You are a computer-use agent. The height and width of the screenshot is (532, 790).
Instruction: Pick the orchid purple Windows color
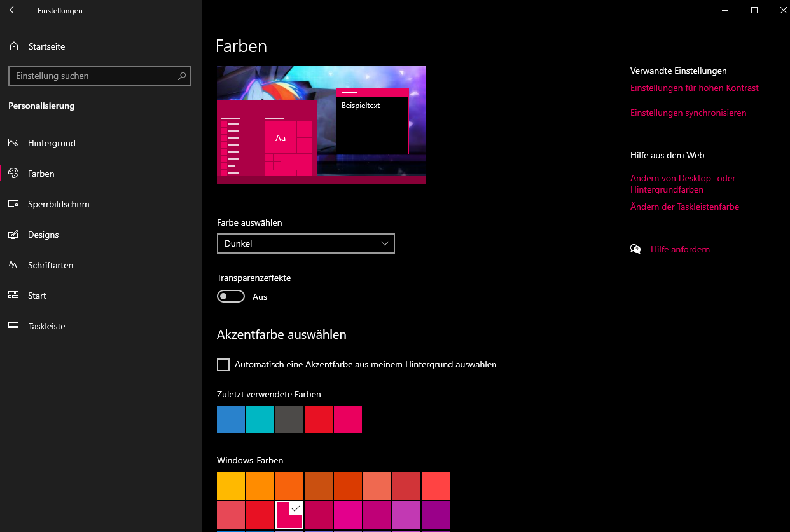[406, 515]
